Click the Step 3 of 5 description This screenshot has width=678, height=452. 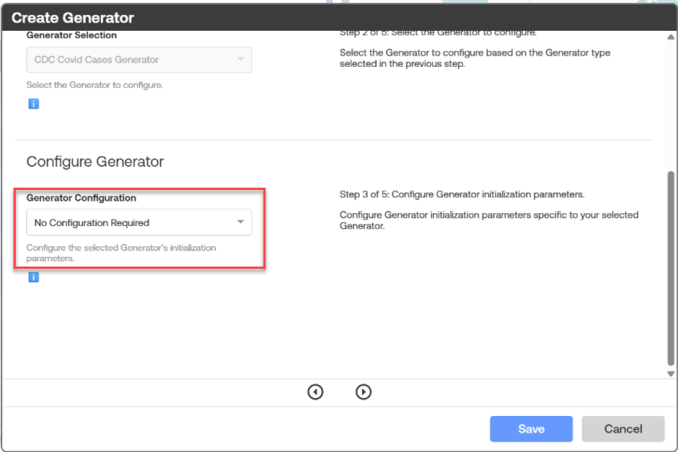tap(462, 195)
